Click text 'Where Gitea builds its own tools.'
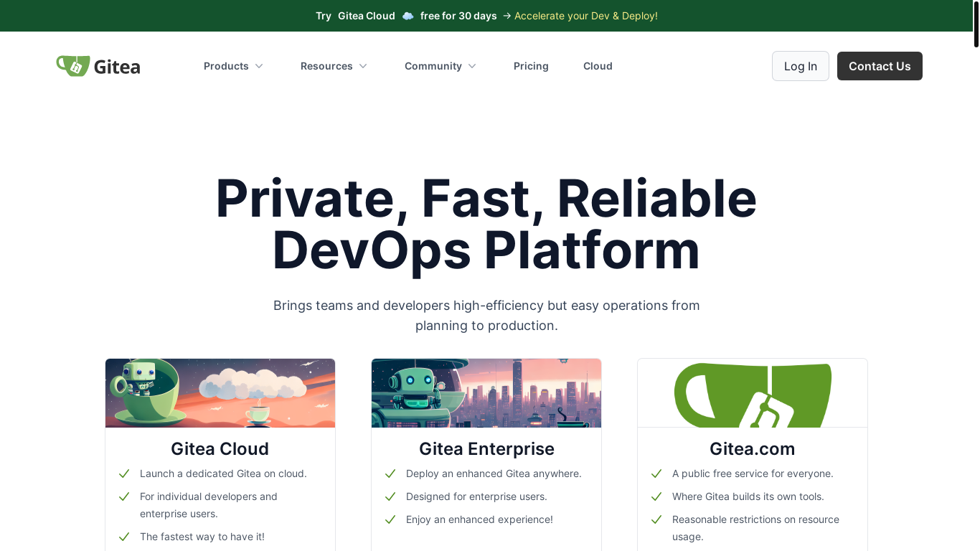Viewport: 980px width, 551px height. pyautogui.click(x=748, y=496)
